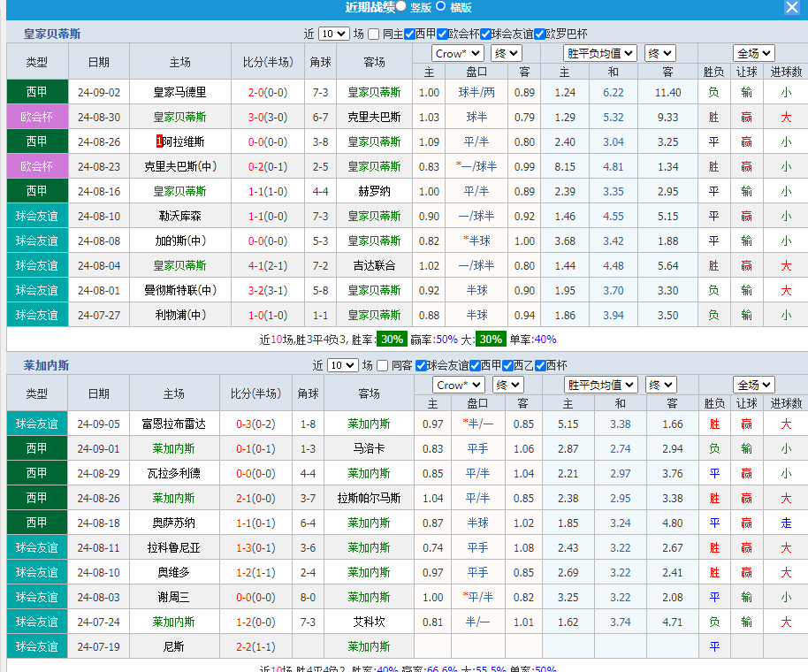Screen dimensions: 808x672
Task: Uncheck the 欧罗巴杯 filter checkbox
Action: pos(539,33)
